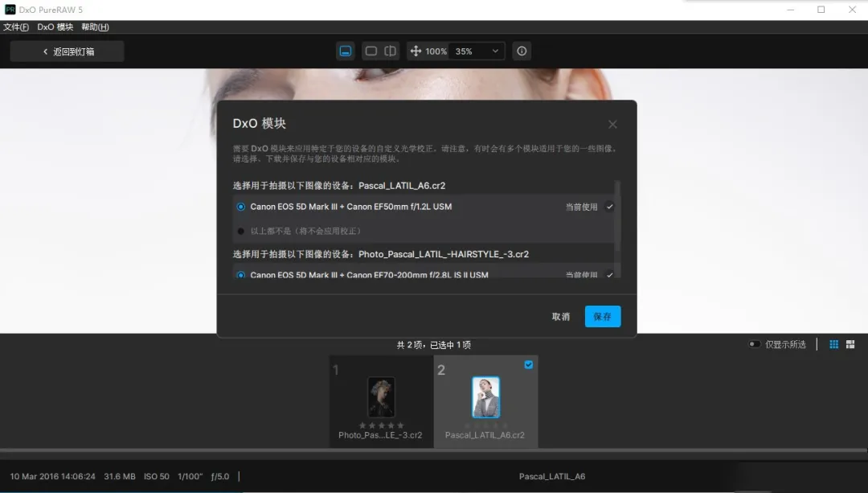The width and height of the screenshot is (868, 493).
Task: Open the 35% zoom dropdown
Action: (476, 51)
